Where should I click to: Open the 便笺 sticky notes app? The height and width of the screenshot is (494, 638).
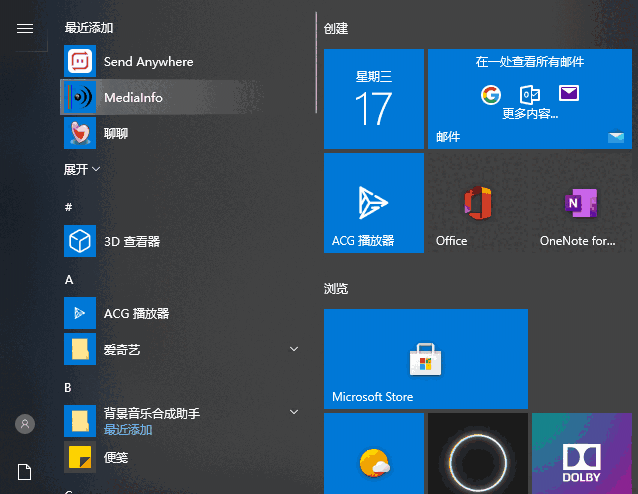point(179,457)
